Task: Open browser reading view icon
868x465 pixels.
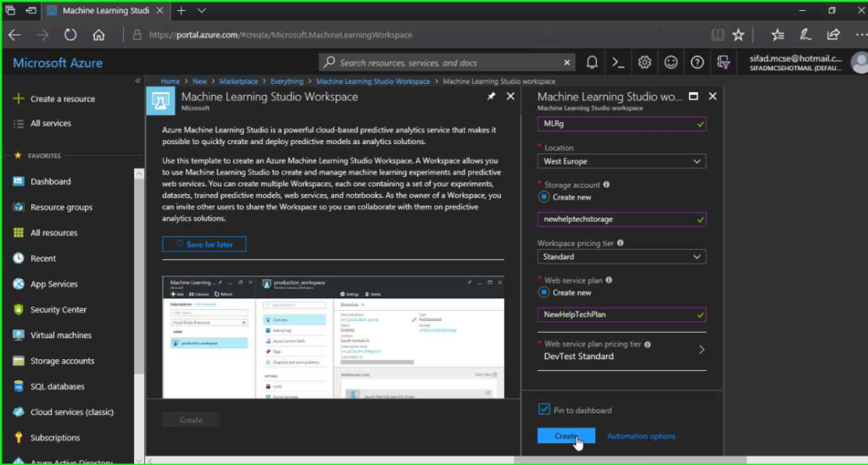Action: coord(717,35)
